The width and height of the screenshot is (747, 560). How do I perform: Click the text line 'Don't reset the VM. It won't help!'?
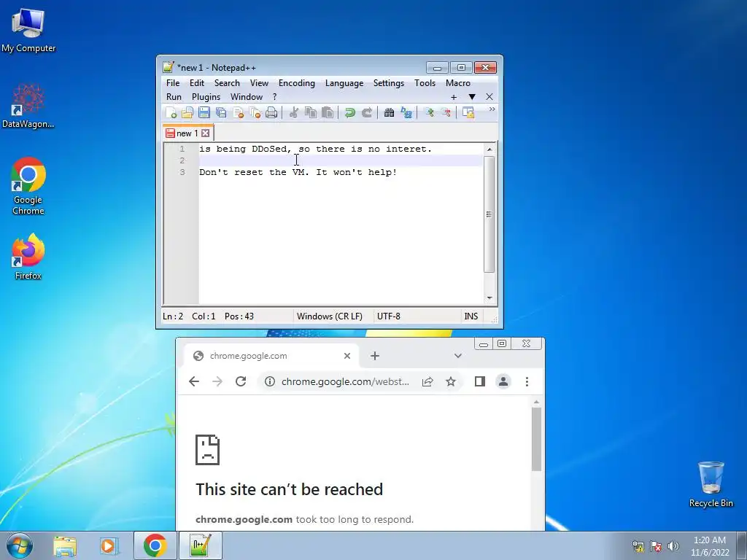(x=298, y=172)
